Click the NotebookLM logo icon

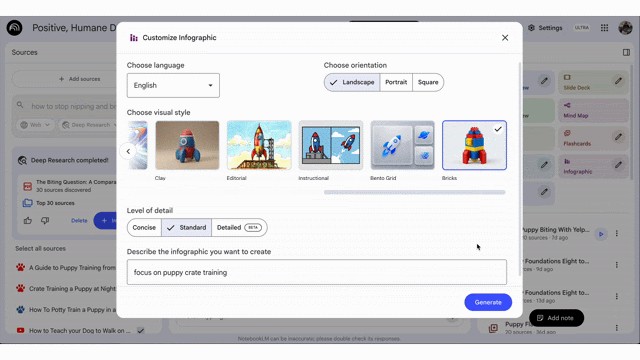[x=15, y=28]
